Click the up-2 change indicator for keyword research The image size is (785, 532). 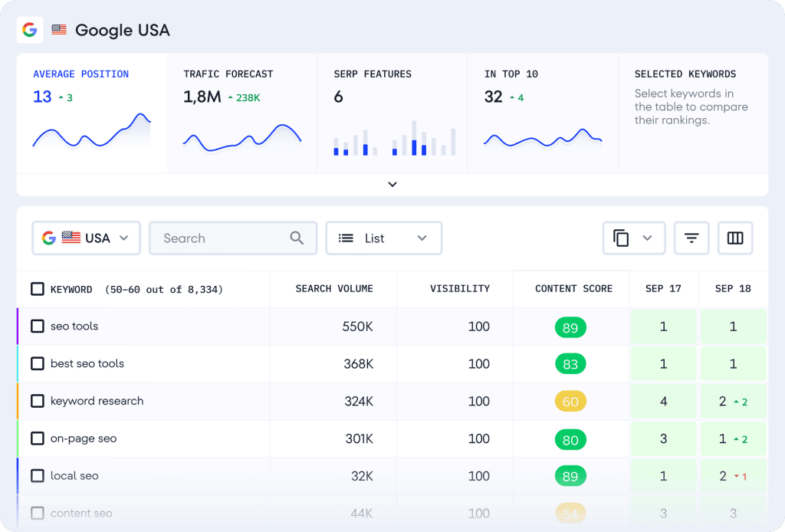click(x=741, y=402)
